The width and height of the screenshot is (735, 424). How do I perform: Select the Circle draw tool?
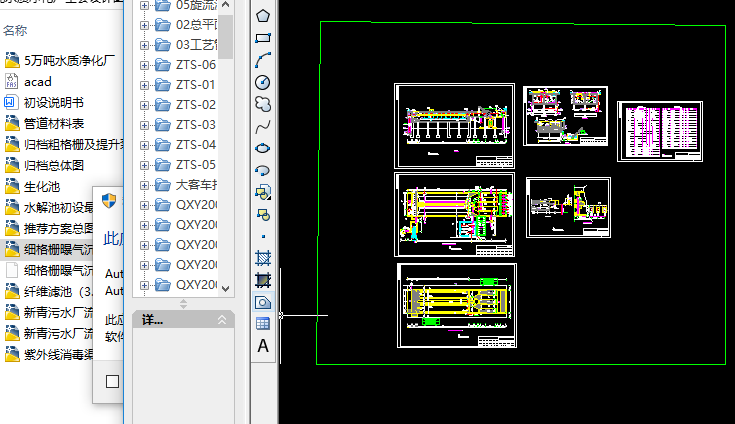point(263,82)
